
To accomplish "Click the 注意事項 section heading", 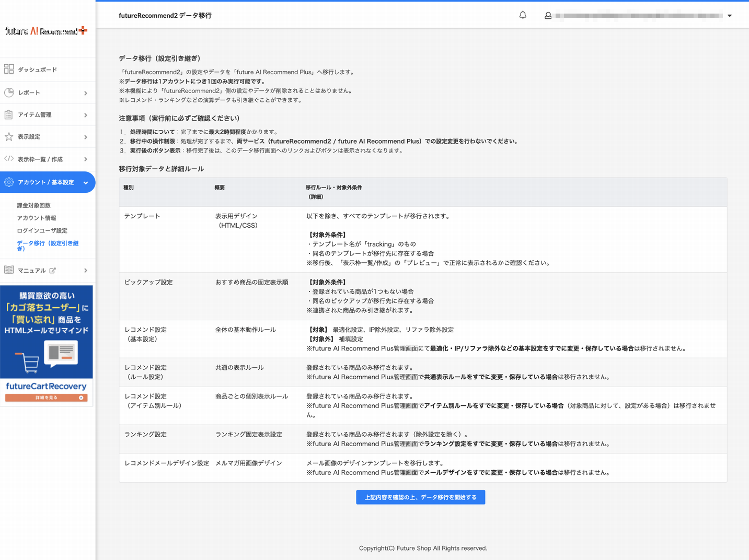I will tap(179, 119).
